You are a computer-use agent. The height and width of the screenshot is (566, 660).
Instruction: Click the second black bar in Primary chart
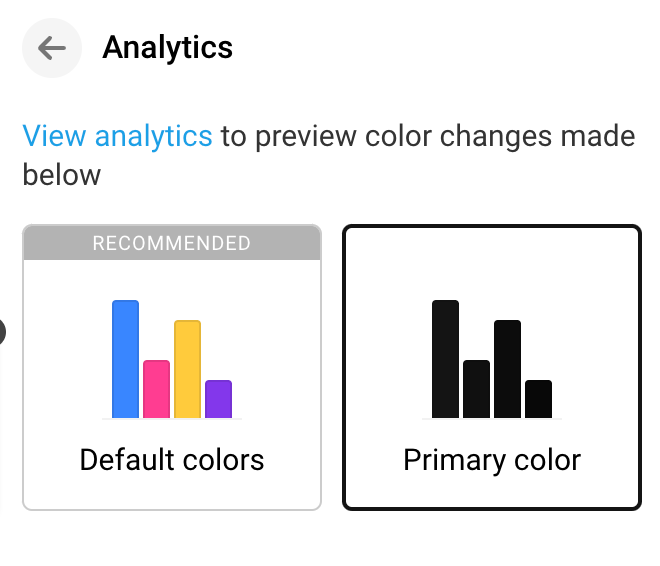coord(476,389)
